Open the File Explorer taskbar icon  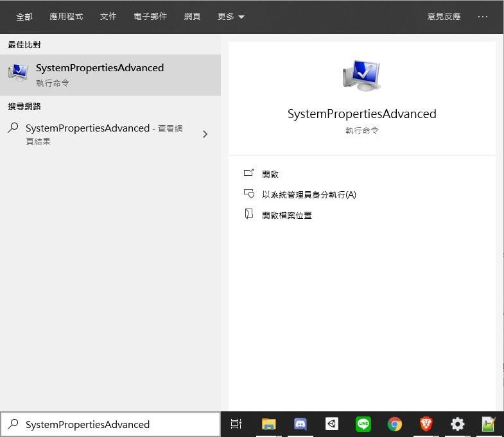click(x=269, y=424)
